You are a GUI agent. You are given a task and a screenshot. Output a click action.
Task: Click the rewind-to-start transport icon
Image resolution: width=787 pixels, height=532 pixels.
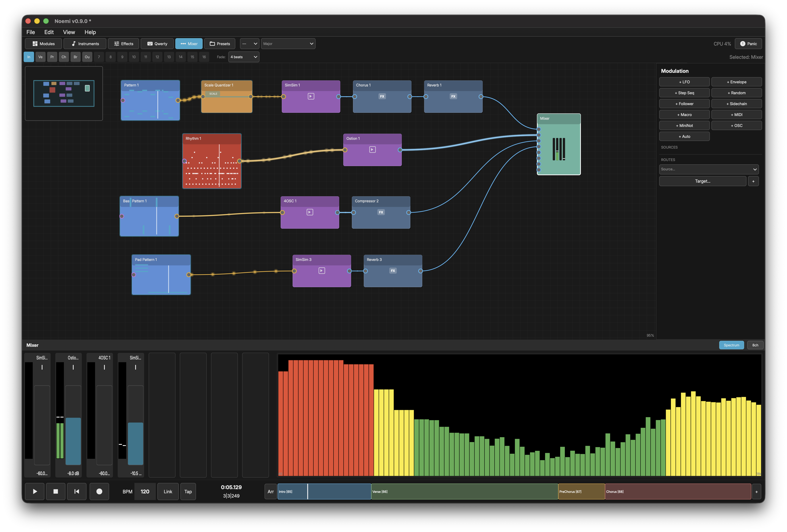77,491
